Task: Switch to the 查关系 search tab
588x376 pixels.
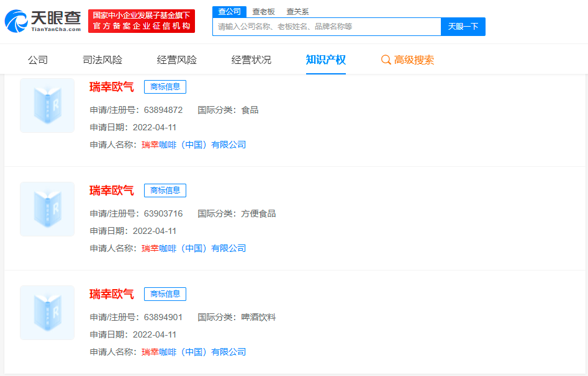Action: 297,12
